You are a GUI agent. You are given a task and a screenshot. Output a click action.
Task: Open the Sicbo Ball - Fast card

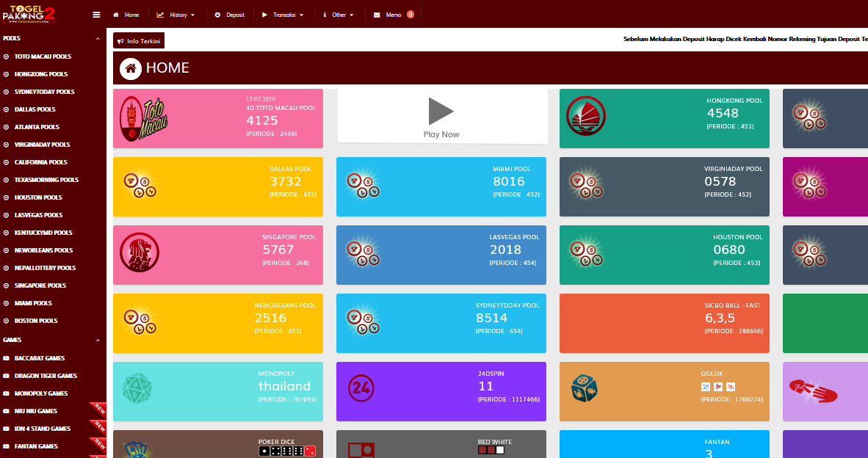pyautogui.click(x=665, y=323)
